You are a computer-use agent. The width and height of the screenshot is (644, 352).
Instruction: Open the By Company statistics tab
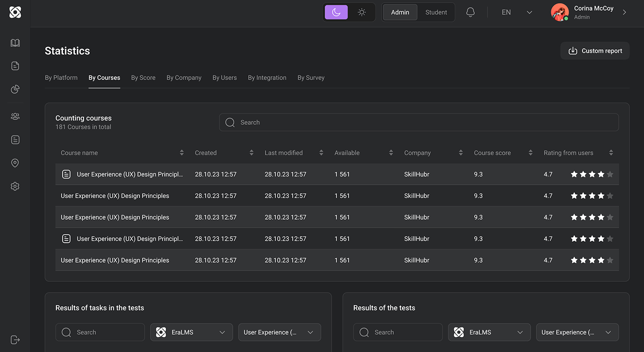pyautogui.click(x=184, y=77)
